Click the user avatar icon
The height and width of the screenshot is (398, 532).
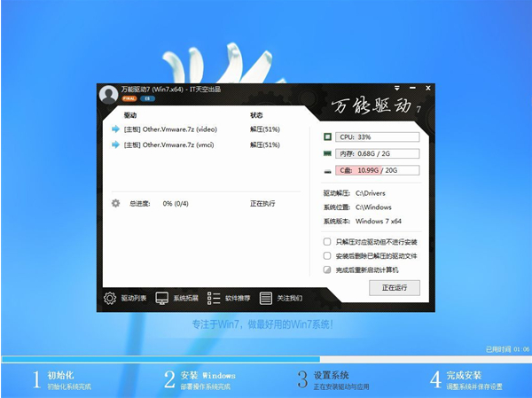pyautogui.click(x=108, y=94)
